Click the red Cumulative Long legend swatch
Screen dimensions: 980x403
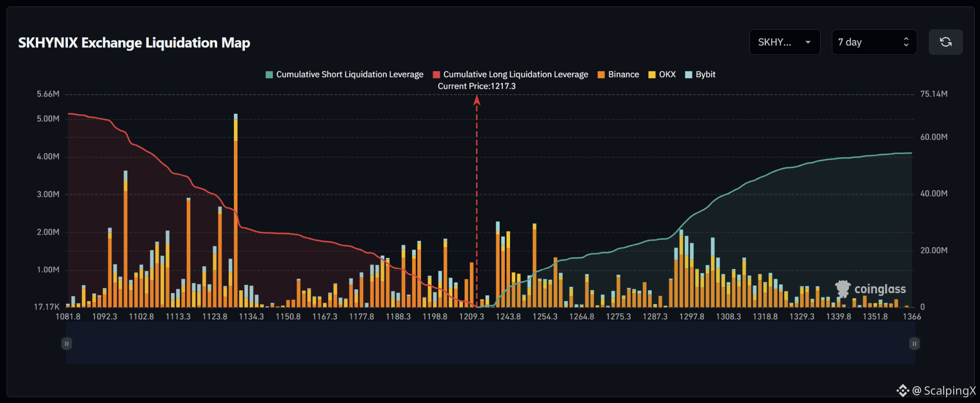click(x=436, y=75)
